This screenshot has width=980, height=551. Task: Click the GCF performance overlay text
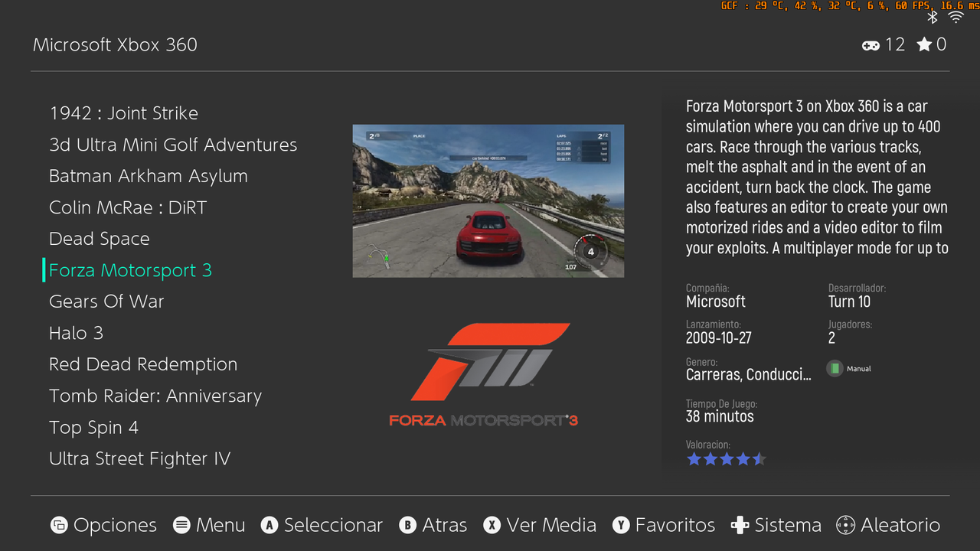(x=849, y=5)
